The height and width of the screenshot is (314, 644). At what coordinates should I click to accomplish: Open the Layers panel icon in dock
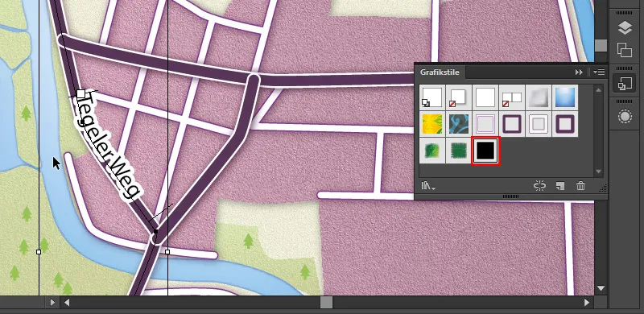tap(625, 27)
